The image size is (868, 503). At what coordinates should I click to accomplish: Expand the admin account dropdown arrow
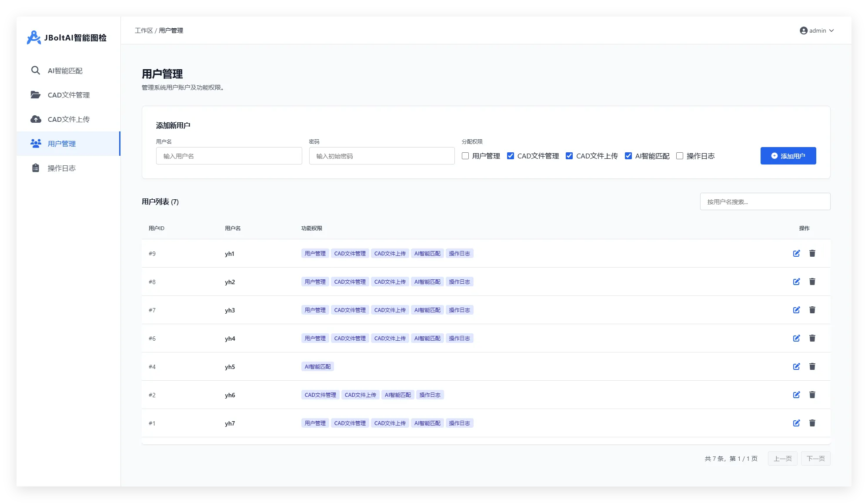click(x=831, y=30)
